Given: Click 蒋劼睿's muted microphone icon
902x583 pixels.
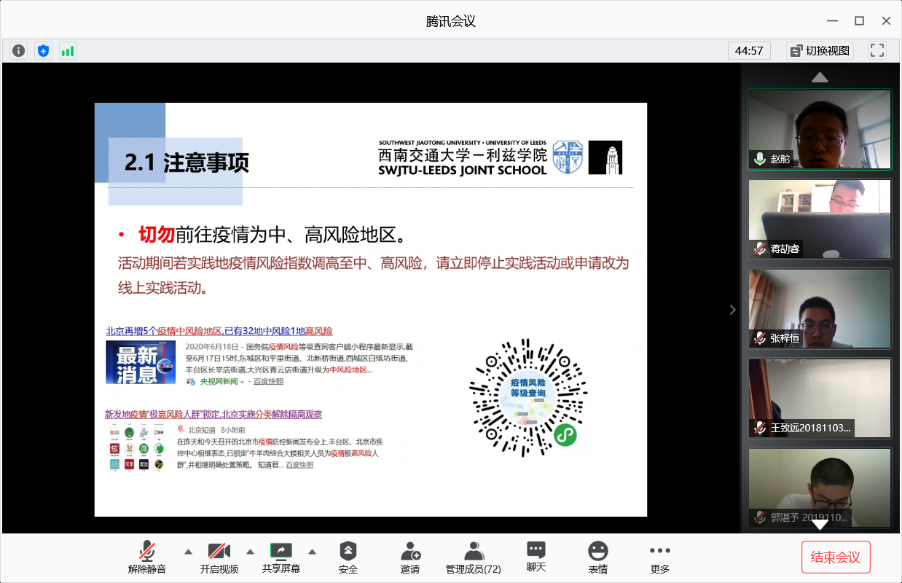Looking at the screenshot, I should tap(760, 249).
